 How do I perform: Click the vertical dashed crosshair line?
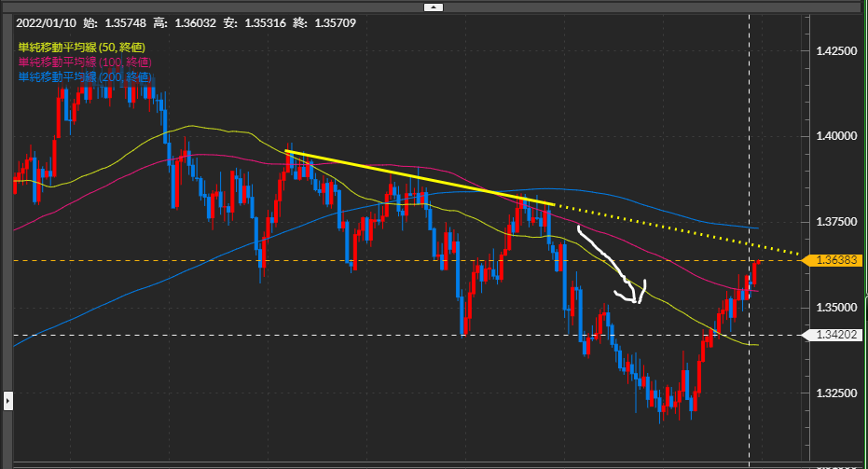click(750, 140)
